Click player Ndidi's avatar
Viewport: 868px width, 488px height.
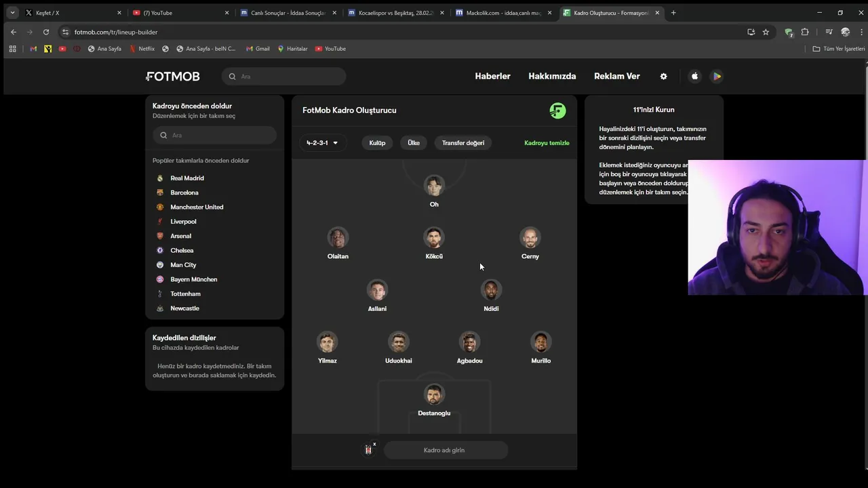[491, 289]
